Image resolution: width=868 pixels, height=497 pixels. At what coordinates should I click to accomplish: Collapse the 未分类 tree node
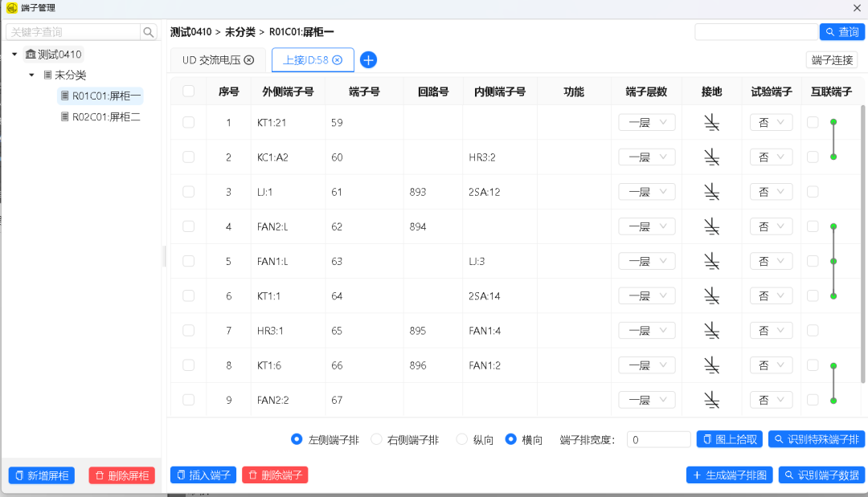pyautogui.click(x=32, y=75)
